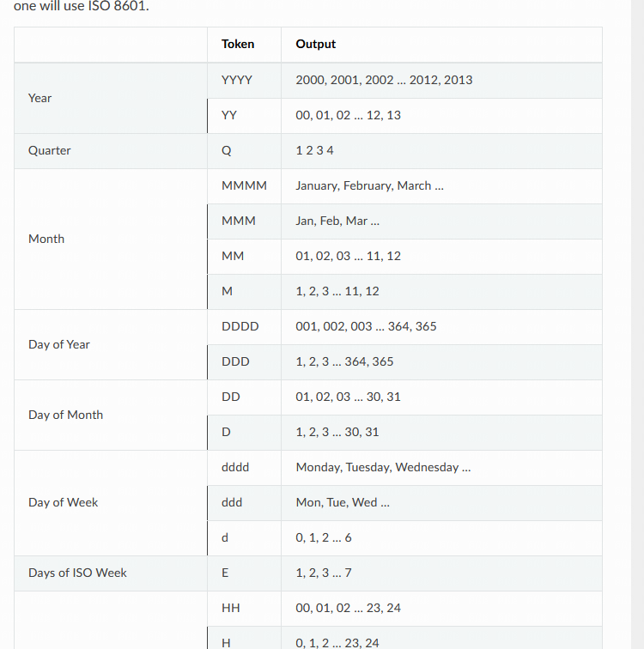
Task: Click the MMM token cell
Action: pos(244,221)
